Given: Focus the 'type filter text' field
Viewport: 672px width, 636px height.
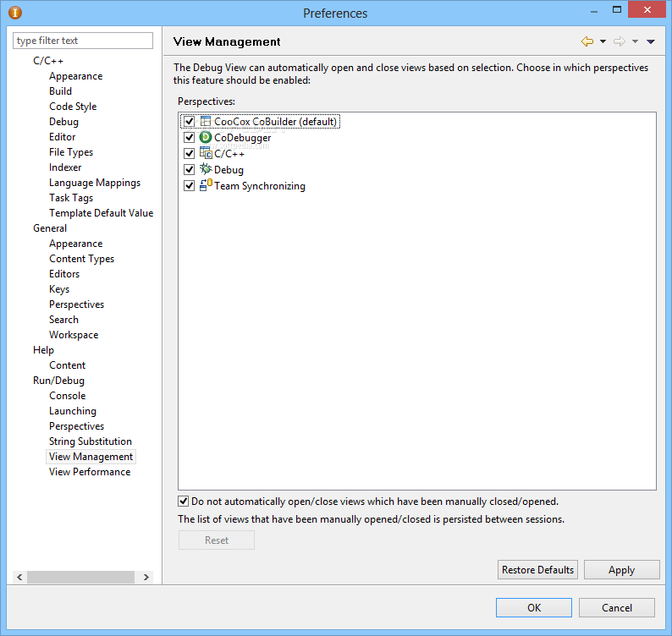Looking at the screenshot, I should [x=83, y=41].
